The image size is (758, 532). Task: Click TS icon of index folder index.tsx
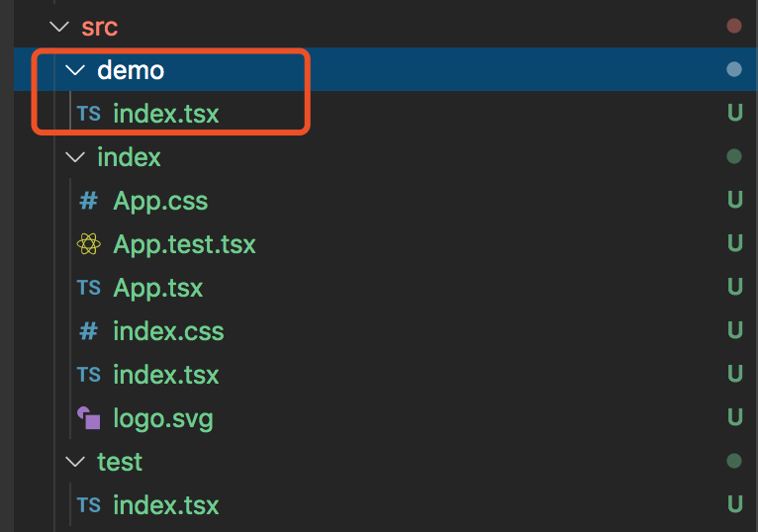point(88,375)
